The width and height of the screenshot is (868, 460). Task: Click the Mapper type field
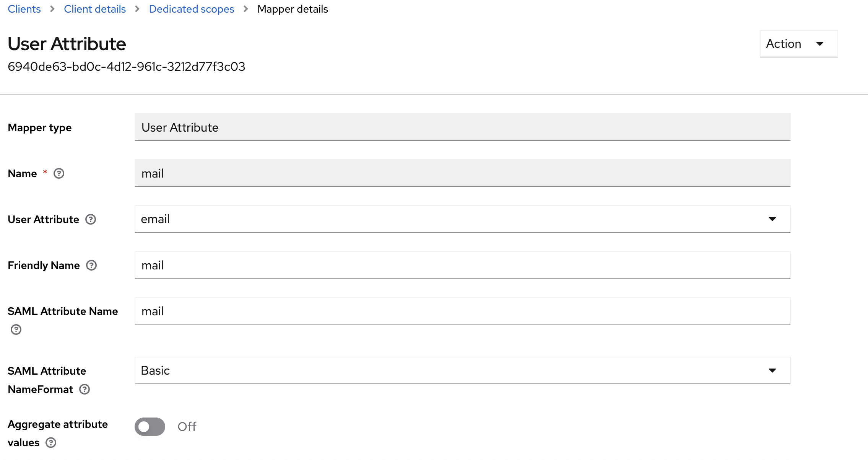point(462,127)
